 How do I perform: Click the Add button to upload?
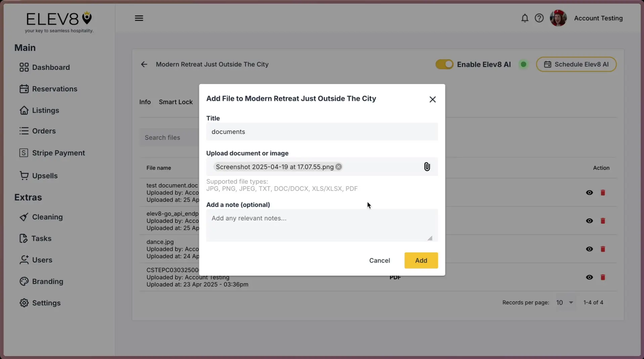pyautogui.click(x=421, y=260)
